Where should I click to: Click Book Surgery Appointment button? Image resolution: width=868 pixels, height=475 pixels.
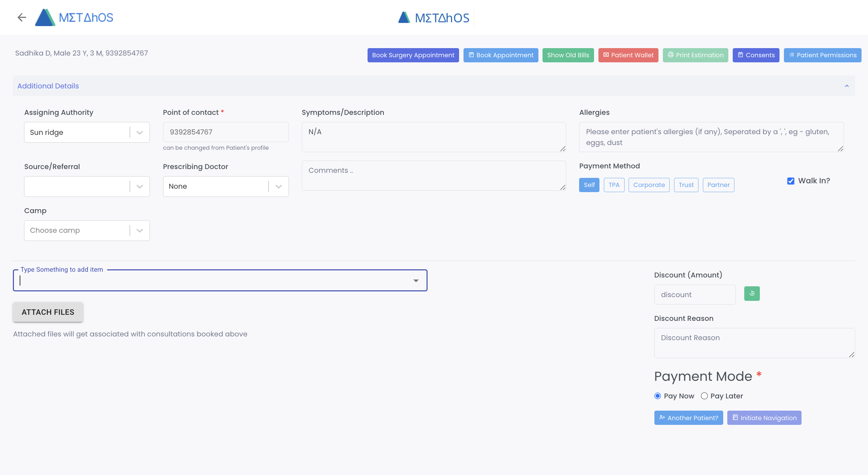point(413,55)
